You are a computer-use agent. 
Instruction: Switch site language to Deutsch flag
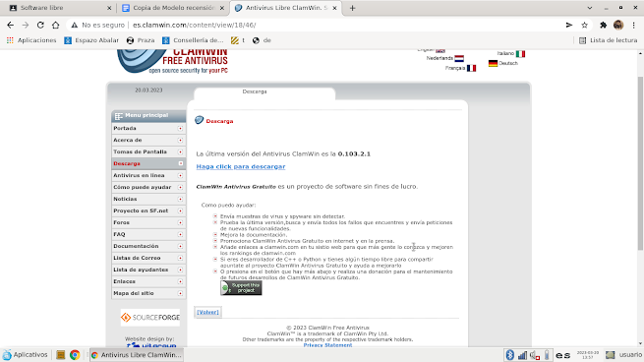(493, 63)
